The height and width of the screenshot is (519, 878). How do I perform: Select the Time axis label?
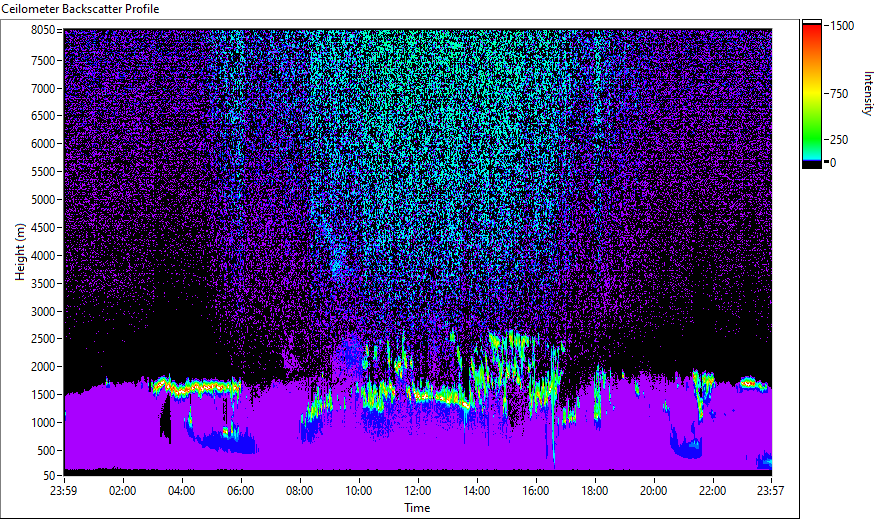(x=417, y=508)
